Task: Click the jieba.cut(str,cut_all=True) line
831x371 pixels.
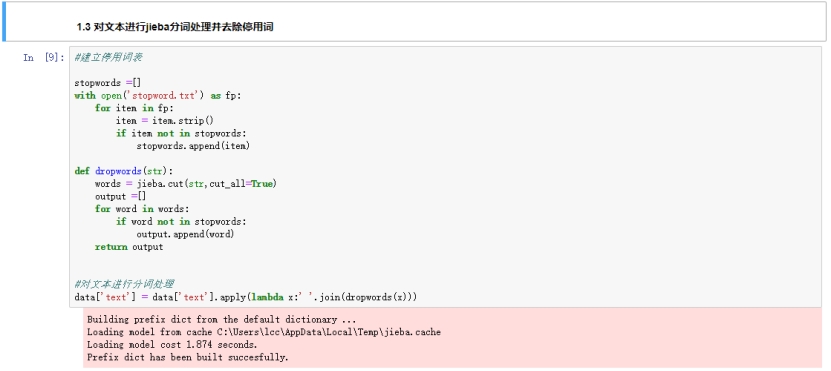Action: tap(186, 184)
